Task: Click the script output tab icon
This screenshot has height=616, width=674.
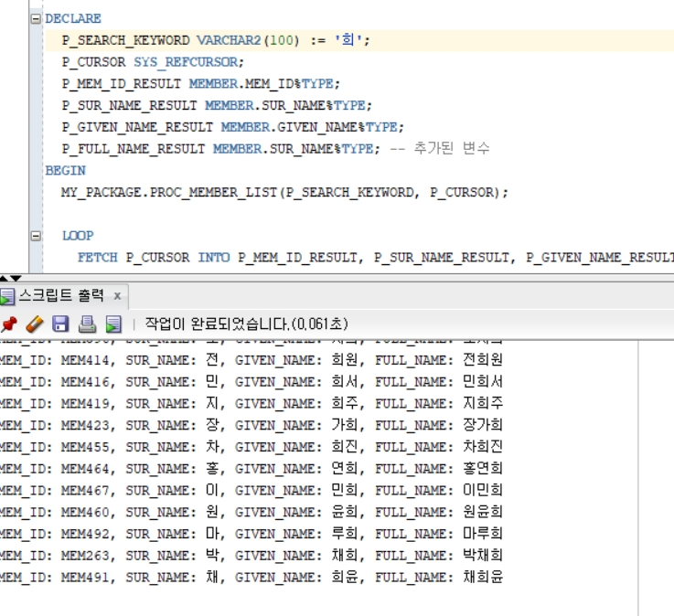Action: pyautogui.click(x=7, y=296)
